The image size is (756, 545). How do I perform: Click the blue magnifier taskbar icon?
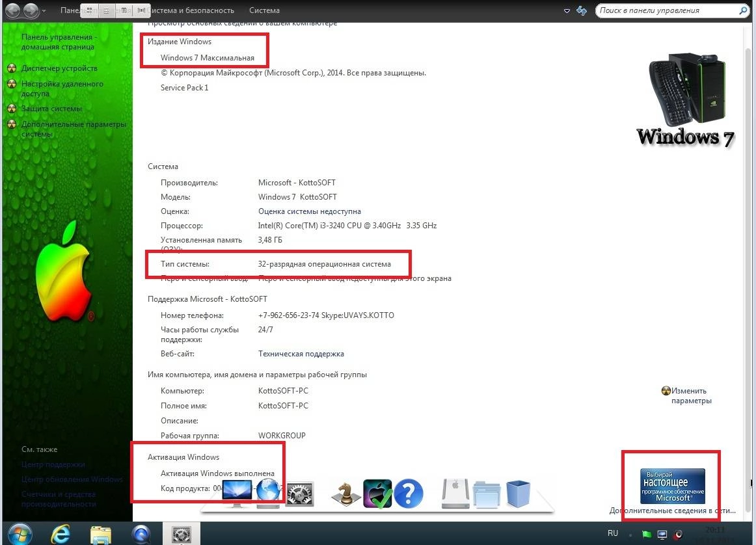pyautogui.click(x=141, y=534)
